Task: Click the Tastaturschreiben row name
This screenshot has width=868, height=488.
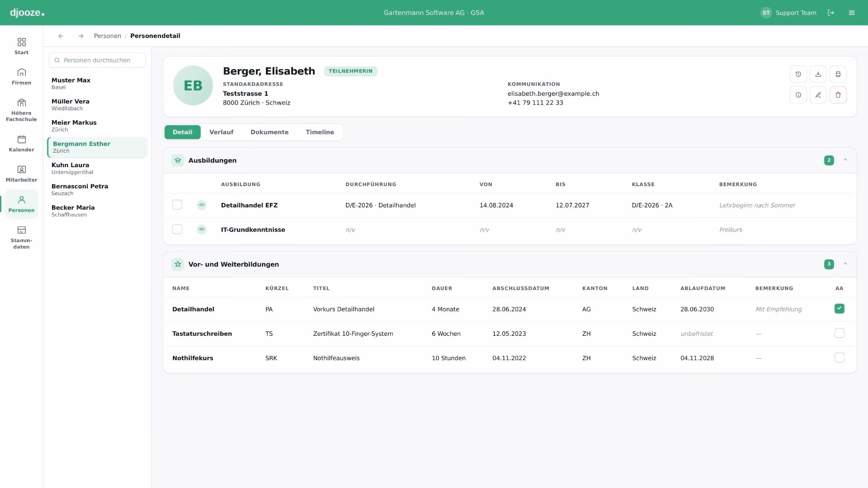Action: tap(202, 333)
